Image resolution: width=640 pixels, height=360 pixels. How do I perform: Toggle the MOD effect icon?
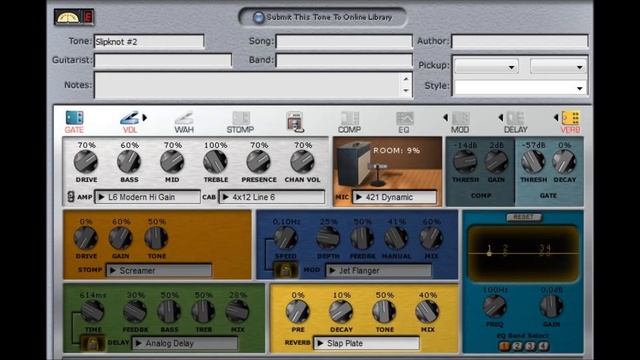coord(460,118)
